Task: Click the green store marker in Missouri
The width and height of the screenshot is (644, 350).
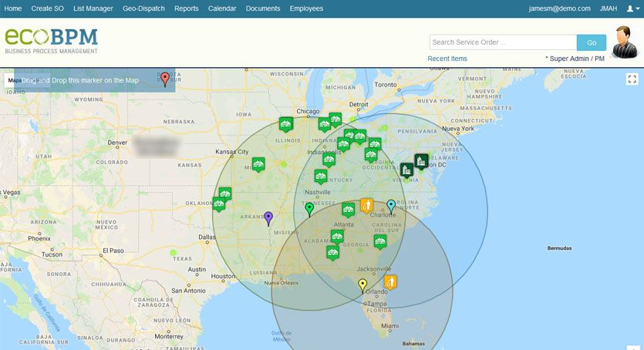Action: point(258,165)
